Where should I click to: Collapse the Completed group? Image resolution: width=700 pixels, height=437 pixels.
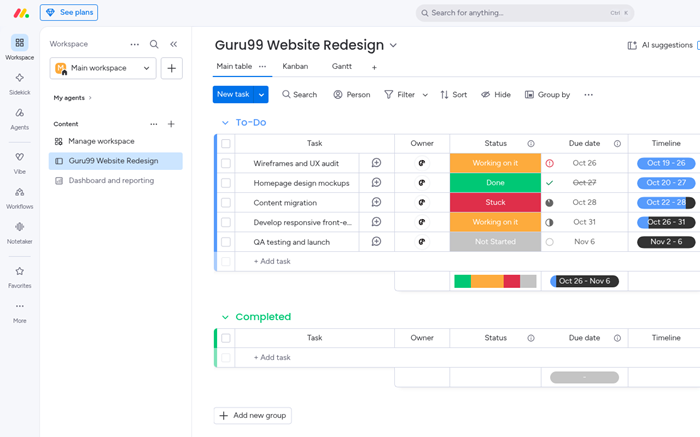[225, 317]
